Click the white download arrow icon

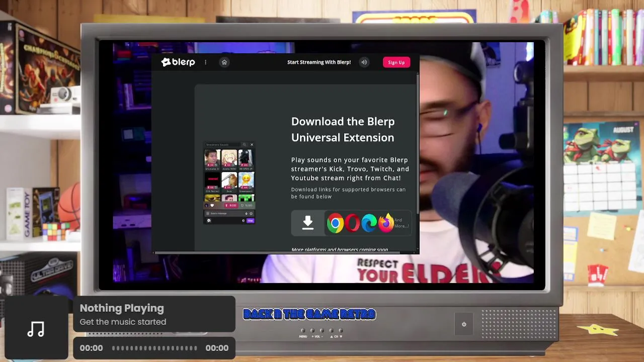coord(308,223)
